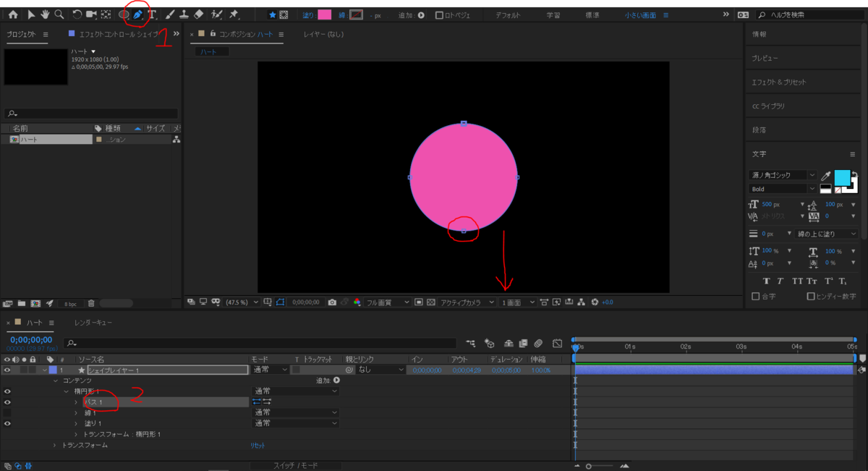The image size is (868, 471).
Task: Toggle visibility eye of 楕円形 1
Action: (8, 391)
